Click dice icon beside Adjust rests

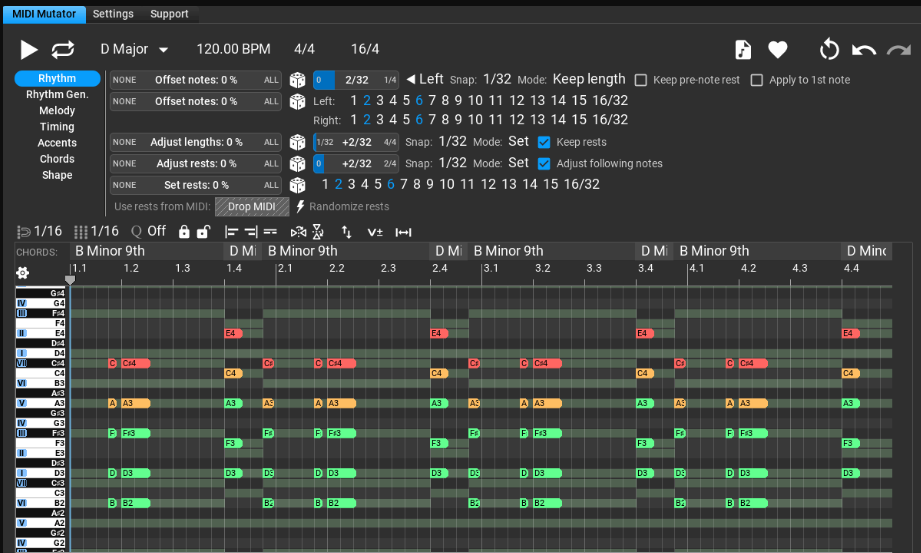298,163
